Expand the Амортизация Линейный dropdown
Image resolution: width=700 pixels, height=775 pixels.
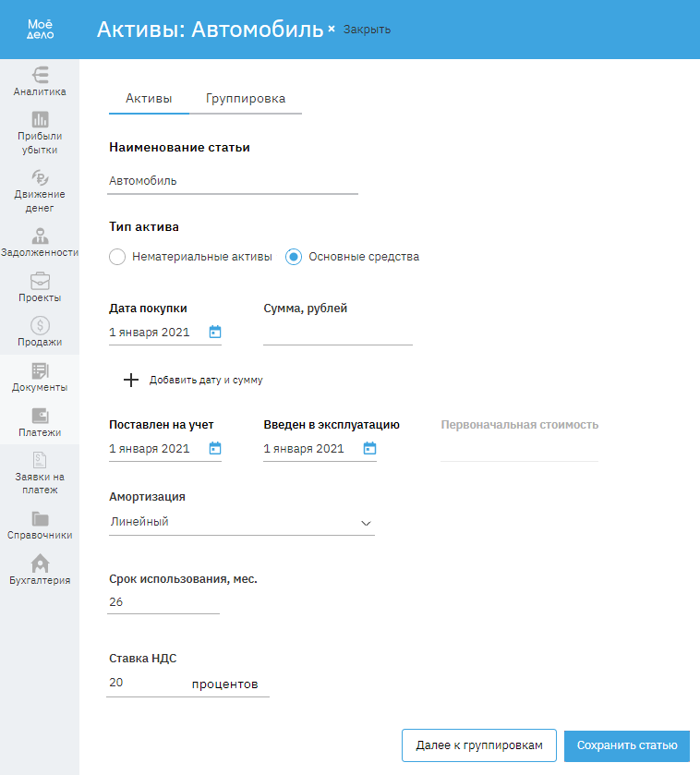[x=242, y=522]
